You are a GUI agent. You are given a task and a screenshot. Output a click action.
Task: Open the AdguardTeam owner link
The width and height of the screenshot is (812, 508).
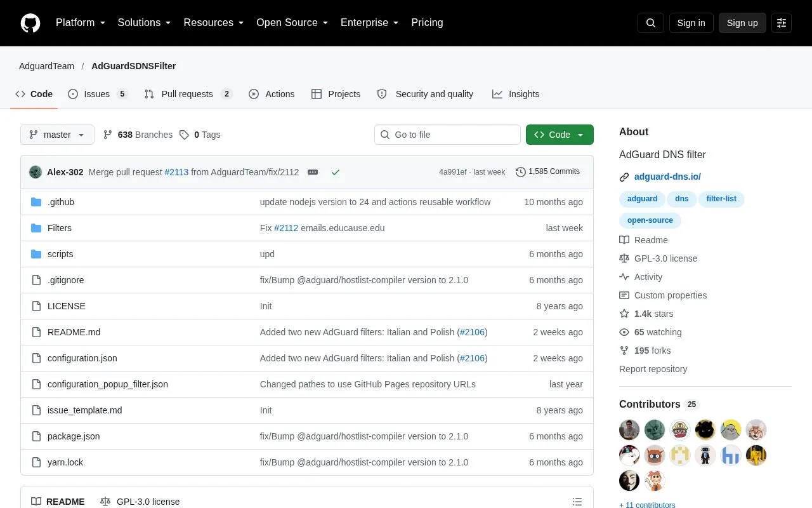(46, 66)
